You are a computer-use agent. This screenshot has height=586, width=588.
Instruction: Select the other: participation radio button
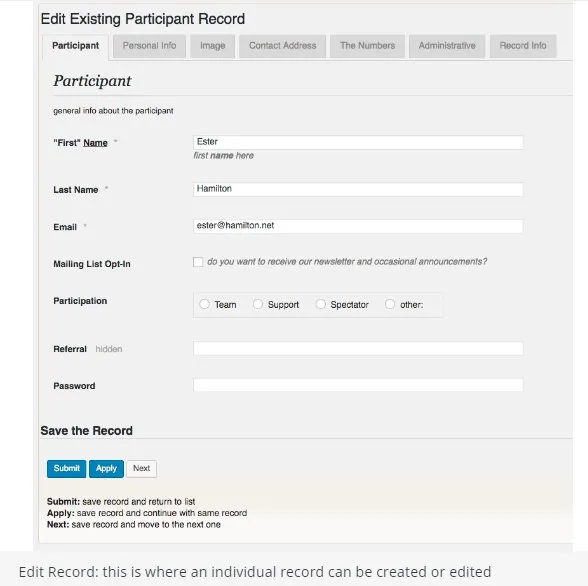coord(390,304)
